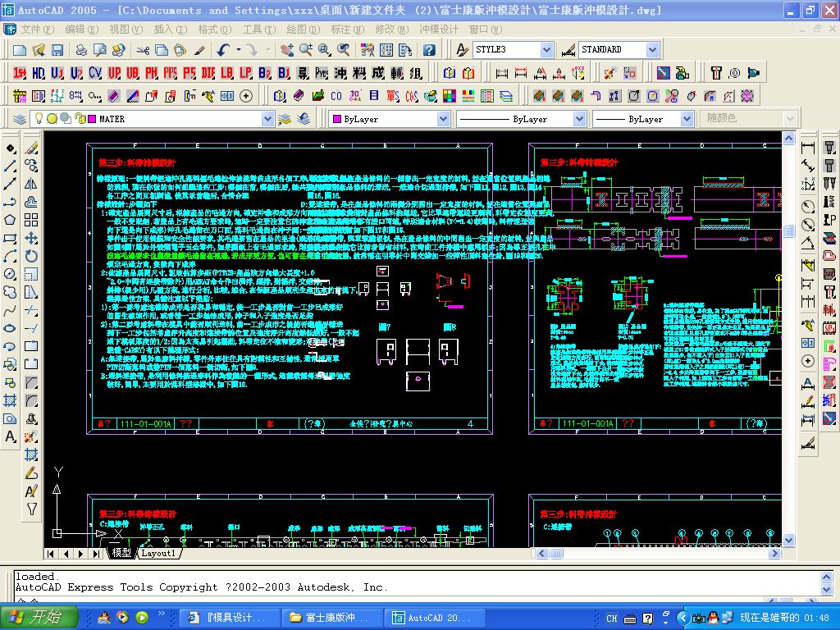840x630 pixels.
Task: Select the Spline draw tool
Action: (x=10, y=311)
